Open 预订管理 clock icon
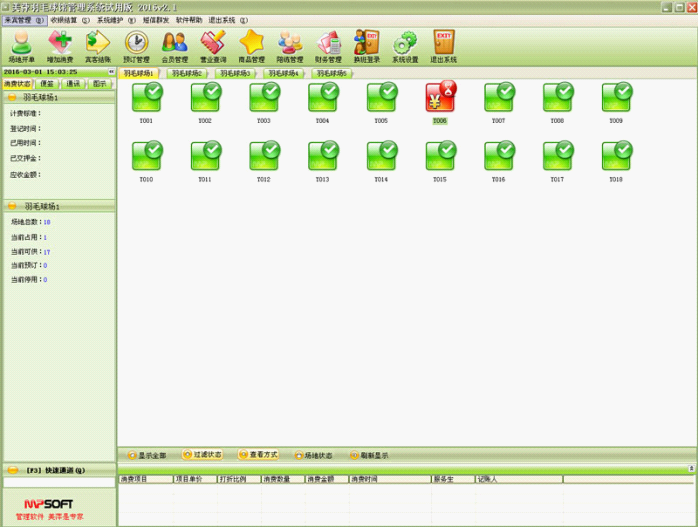This screenshot has height=527, width=698. [136, 46]
